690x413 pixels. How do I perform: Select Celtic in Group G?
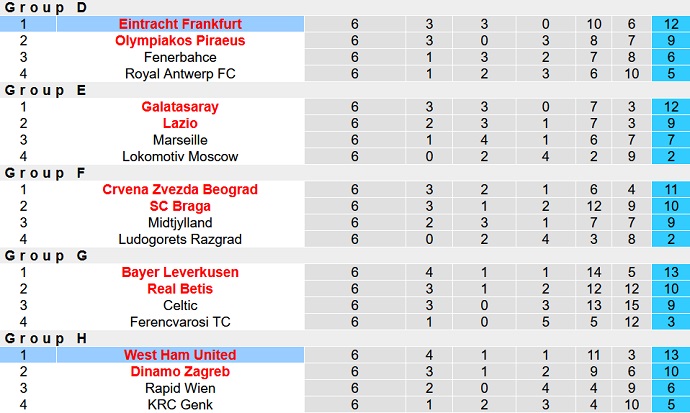coord(180,305)
